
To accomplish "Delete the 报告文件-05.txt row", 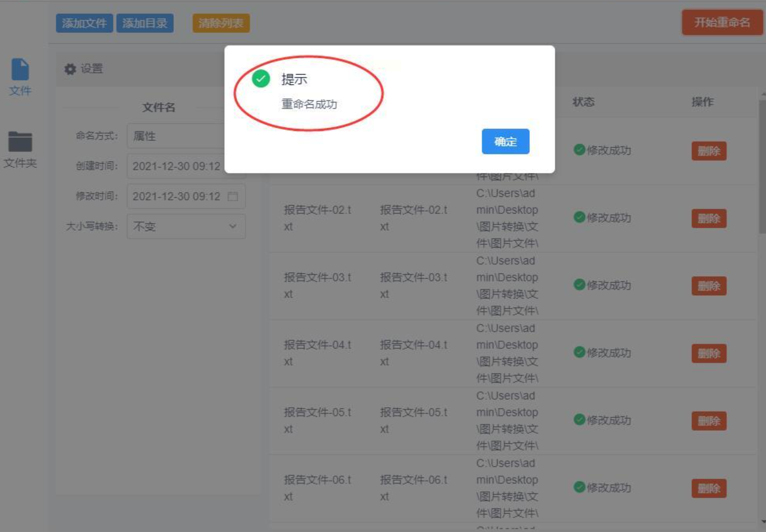I will click(x=708, y=421).
